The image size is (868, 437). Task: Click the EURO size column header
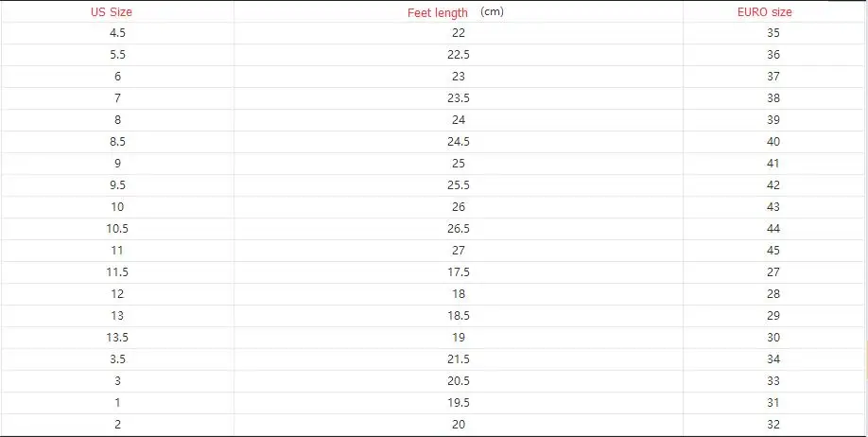tap(765, 12)
